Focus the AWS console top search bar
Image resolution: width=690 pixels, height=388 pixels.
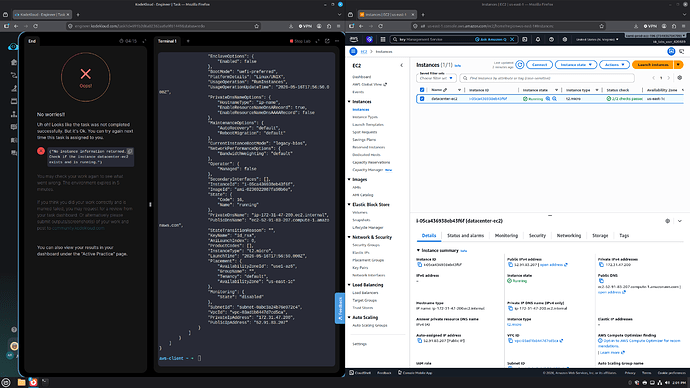point(454,39)
